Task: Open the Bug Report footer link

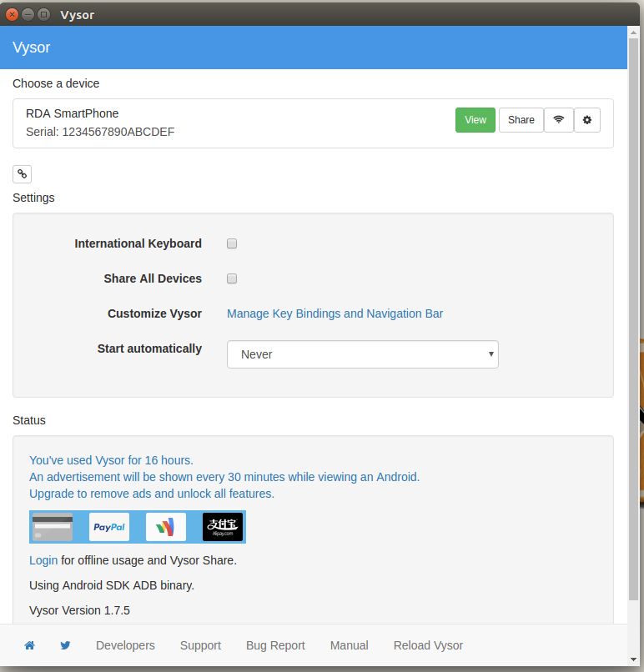Action: click(275, 645)
